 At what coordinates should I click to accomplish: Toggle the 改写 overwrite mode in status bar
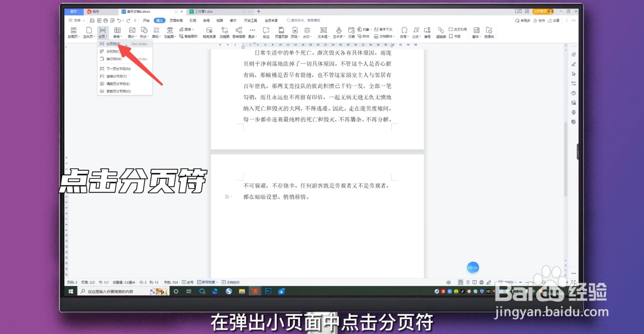pos(188,282)
